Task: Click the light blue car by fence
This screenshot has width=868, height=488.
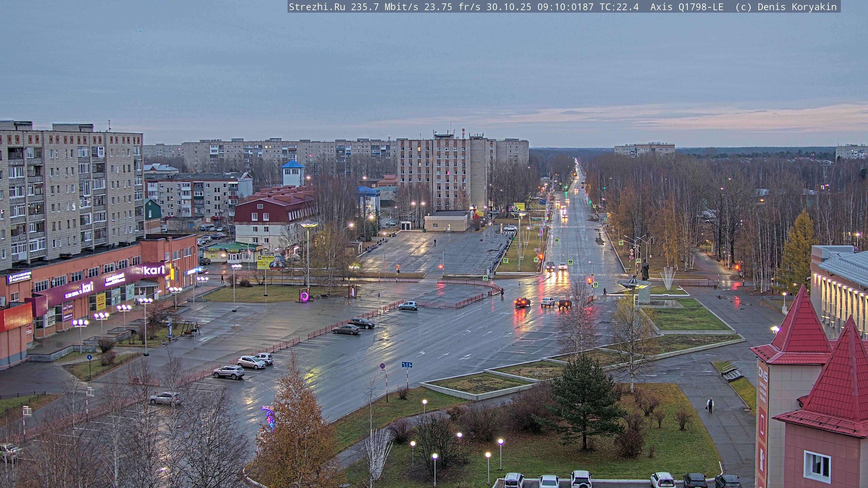Action: (408, 305)
